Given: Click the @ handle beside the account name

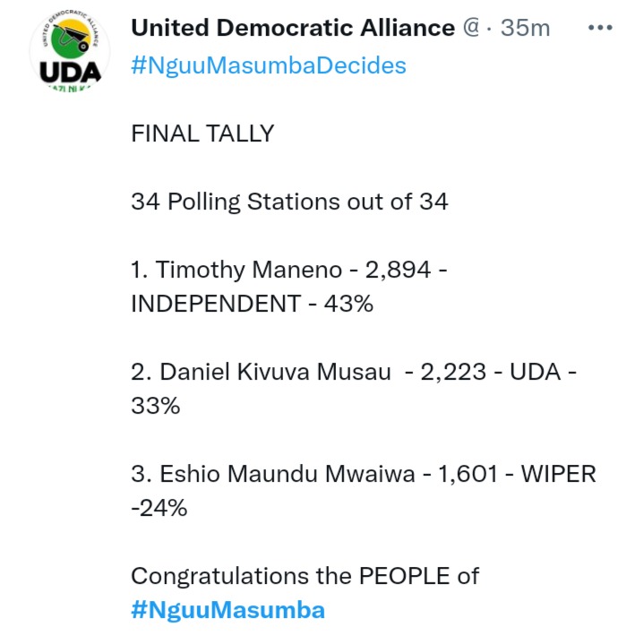Looking at the screenshot, I should pos(471,28).
